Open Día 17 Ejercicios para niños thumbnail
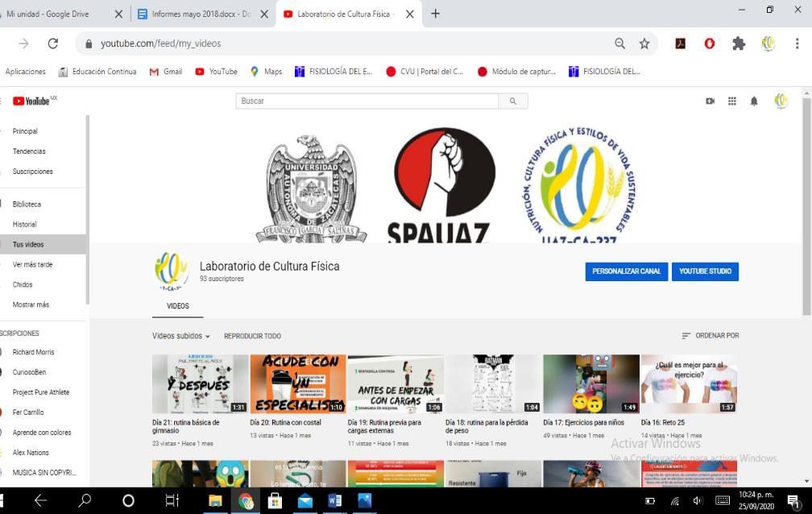Viewport: 812px width, 514px height. click(591, 384)
